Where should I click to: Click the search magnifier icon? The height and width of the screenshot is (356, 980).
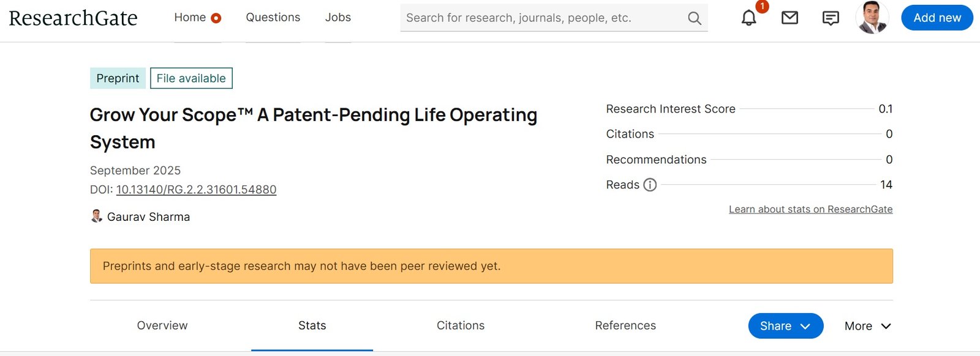tap(694, 18)
